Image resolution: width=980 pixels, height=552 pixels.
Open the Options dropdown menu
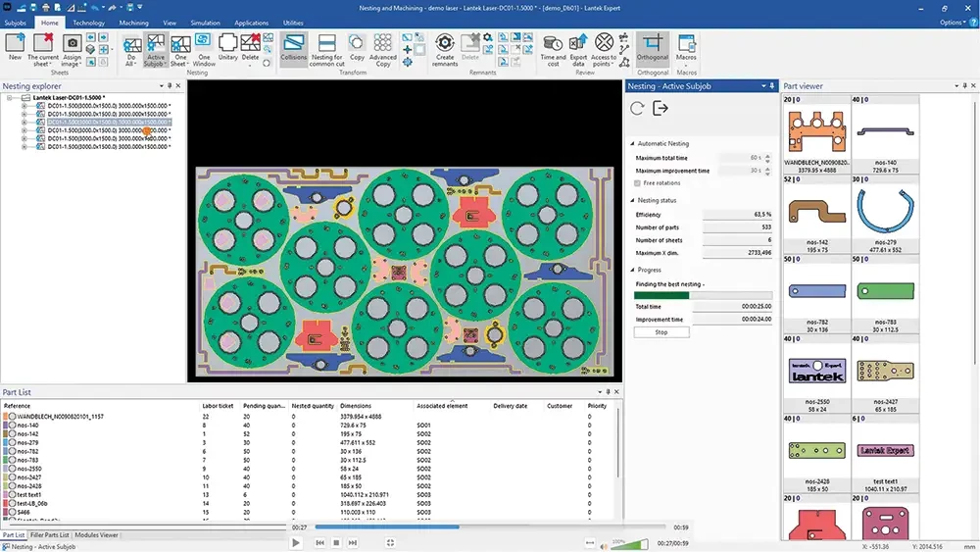(x=955, y=22)
